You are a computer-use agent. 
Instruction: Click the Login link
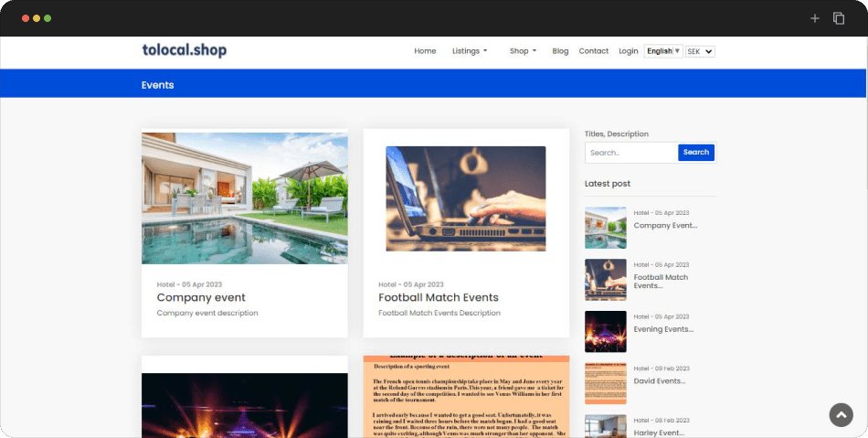pos(629,51)
